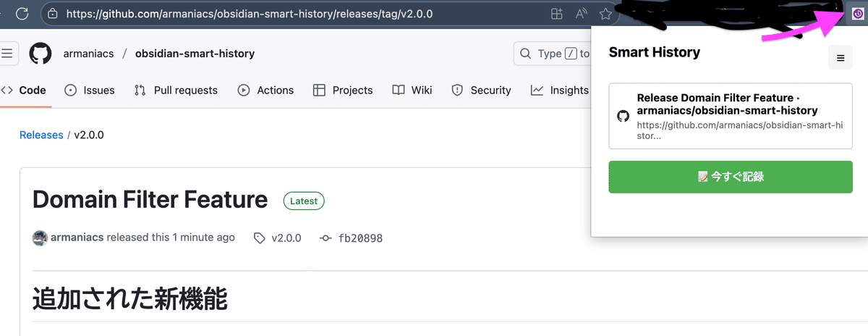This screenshot has width=868, height=336.
Task: Click the page card in Smart History popup
Action: [x=731, y=116]
